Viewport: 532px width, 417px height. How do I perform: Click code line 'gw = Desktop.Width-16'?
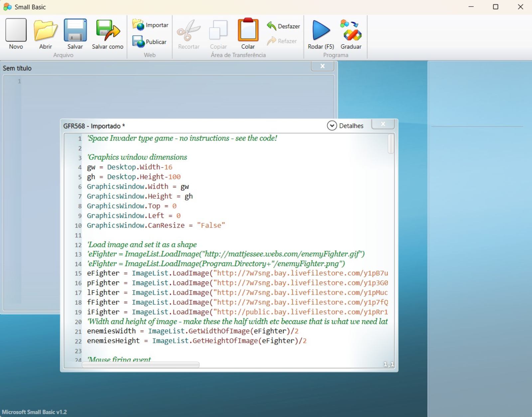click(x=130, y=167)
